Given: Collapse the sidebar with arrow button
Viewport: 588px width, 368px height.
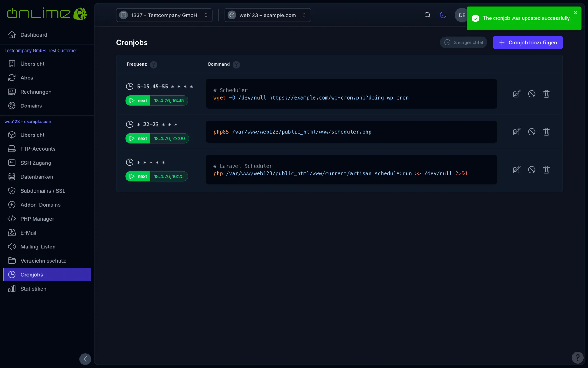Looking at the screenshot, I should [x=85, y=359].
